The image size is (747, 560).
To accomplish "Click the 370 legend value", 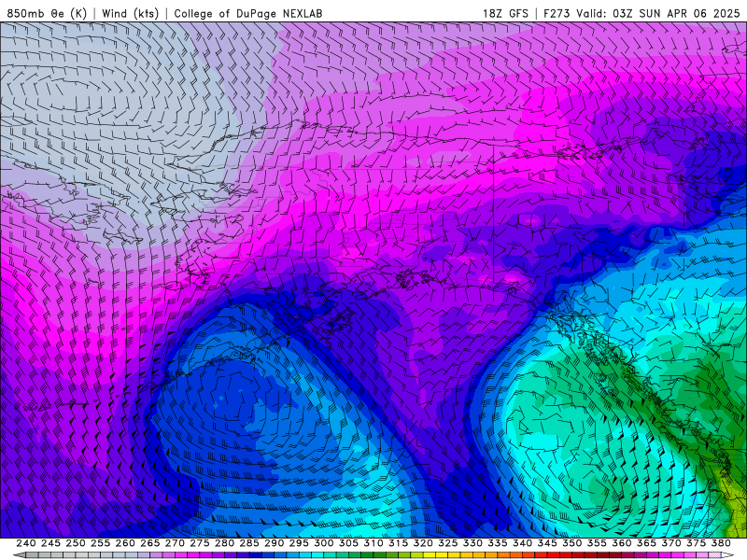I will click(x=671, y=543).
